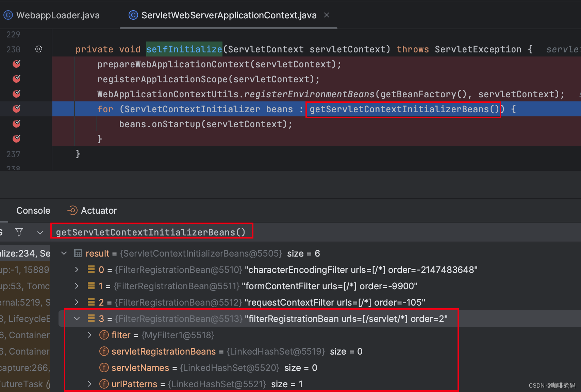The width and height of the screenshot is (581, 392).
Task: Click the table icon beside result
Action: [x=78, y=253]
